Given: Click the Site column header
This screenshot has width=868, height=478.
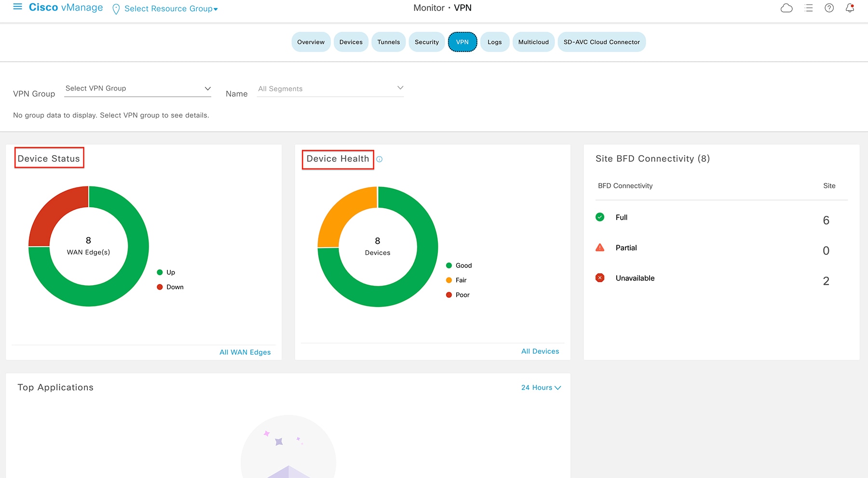Looking at the screenshot, I should click(829, 186).
